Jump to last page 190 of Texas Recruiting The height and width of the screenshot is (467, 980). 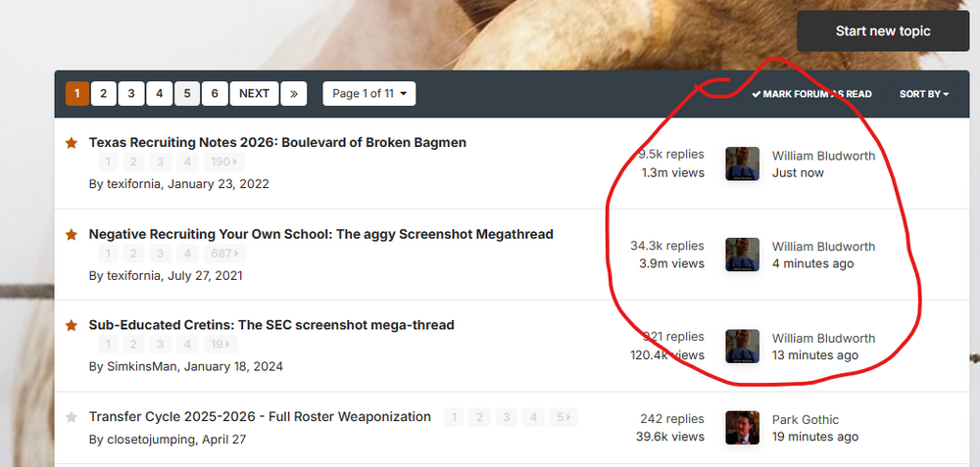[224, 162]
